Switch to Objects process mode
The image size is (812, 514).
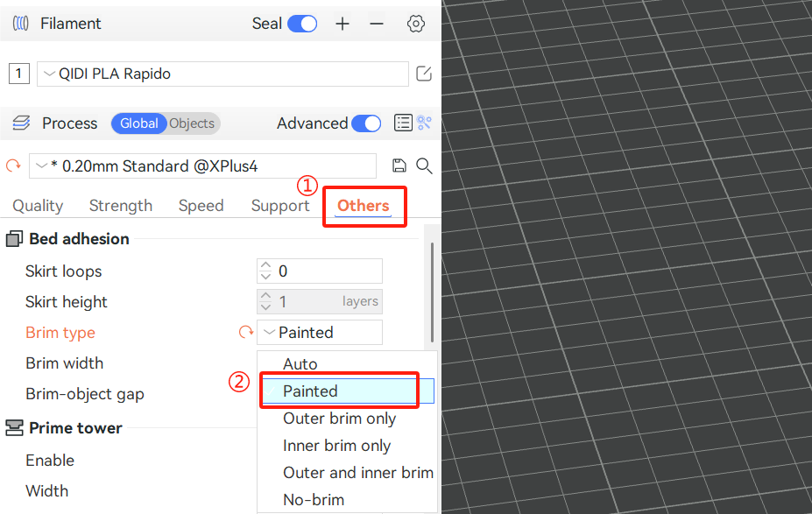(x=192, y=123)
